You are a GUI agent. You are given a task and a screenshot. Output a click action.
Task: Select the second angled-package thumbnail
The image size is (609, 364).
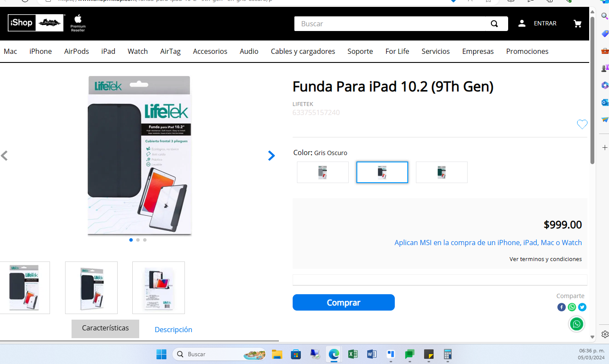pos(91,288)
